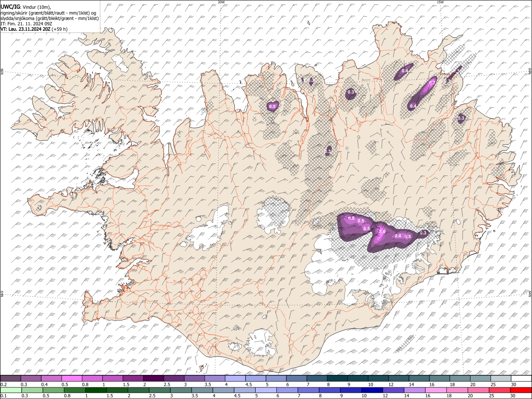Click the bottom-row purple swatch labeled 12
532x399 pixels.
click(393, 390)
